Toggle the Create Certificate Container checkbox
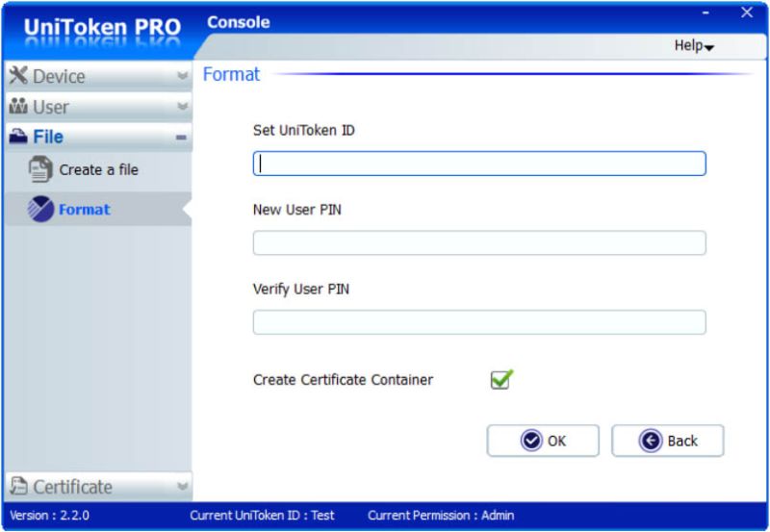 500,379
